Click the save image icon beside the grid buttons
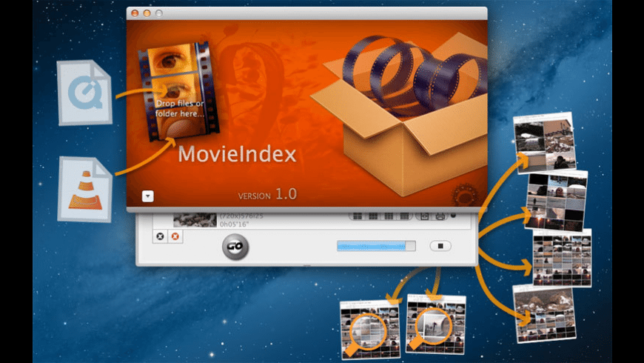 (x=424, y=216)
